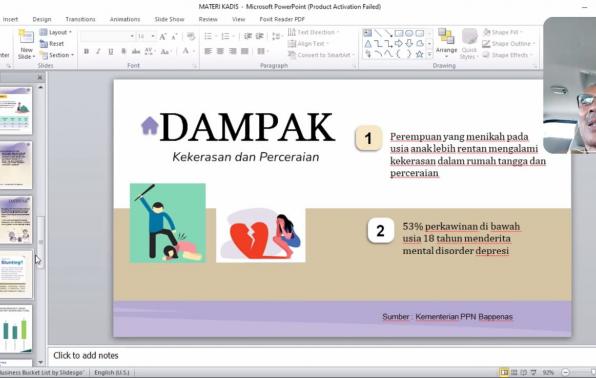Select the Right Arrow block shape
The height and width of the screenshot is (378, 596).
399,44
